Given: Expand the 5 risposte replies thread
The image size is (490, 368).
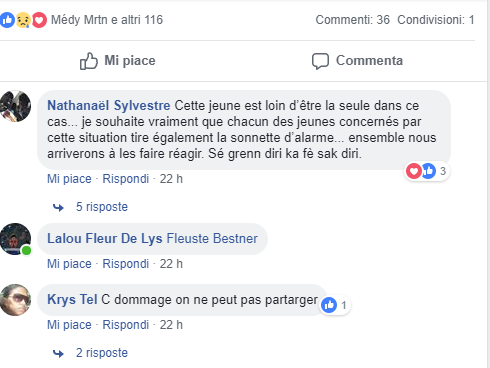Looking at the screenshot, I should 102,207.
